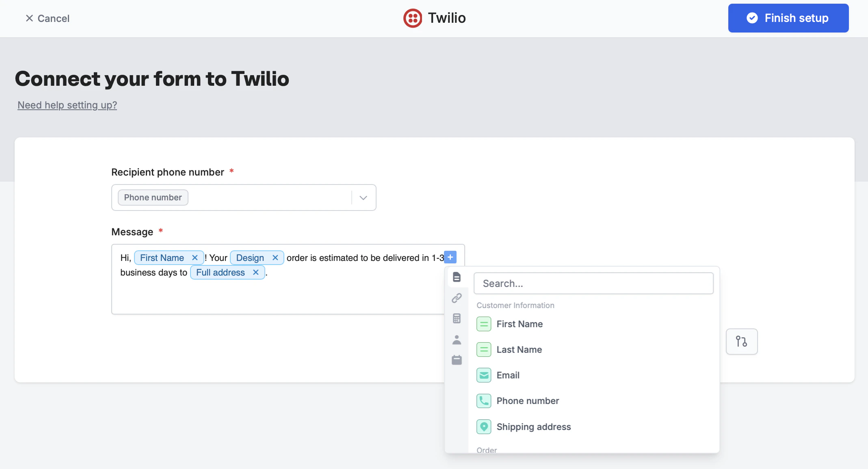The width and height of the screenshot is (868, 469).
Task: Select the calendar sidebar icon
Action: coord(457,360)
